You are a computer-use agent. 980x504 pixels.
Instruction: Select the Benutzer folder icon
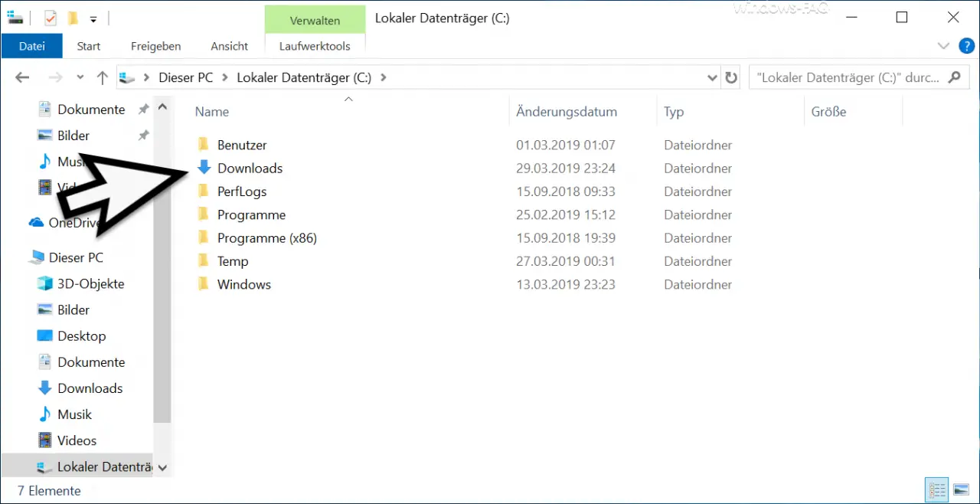tap(203, 145)
